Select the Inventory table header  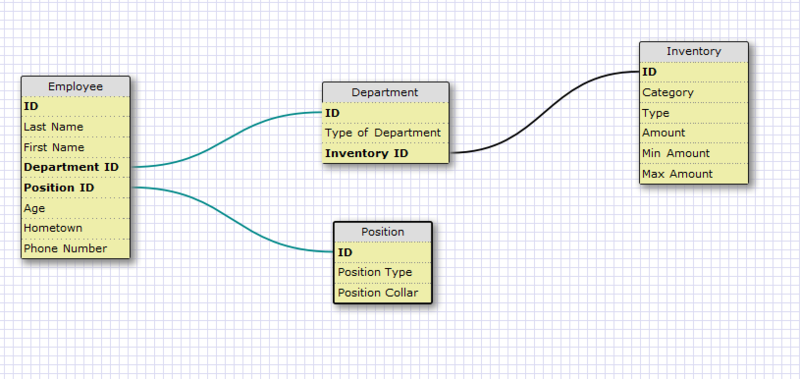coord(694,52)
